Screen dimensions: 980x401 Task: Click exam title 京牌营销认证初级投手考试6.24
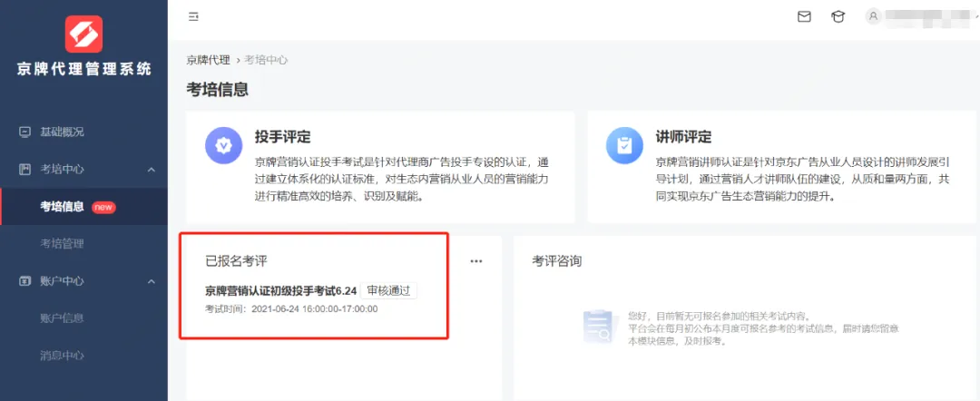(280, 291)
